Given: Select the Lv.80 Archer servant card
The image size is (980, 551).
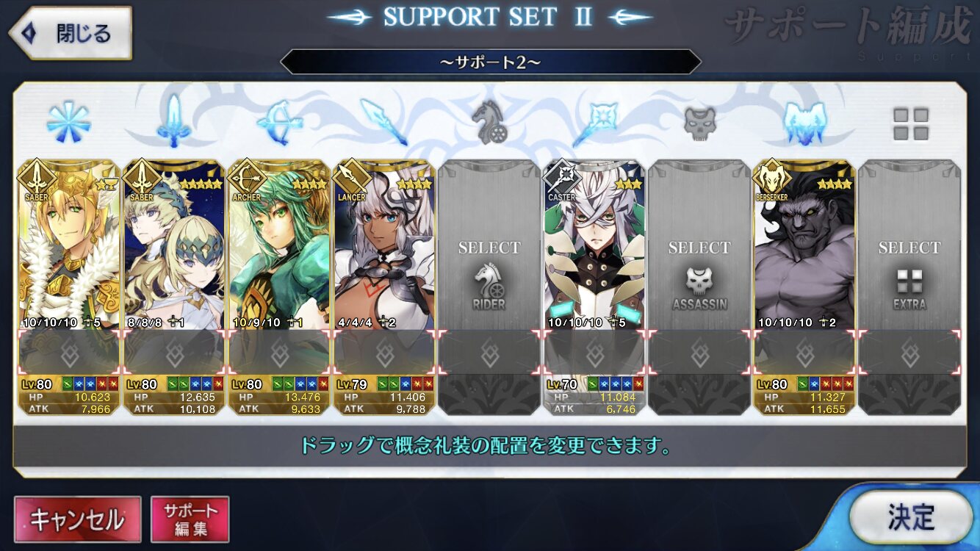Looking at the screenshot, I should tap(278, 287).
